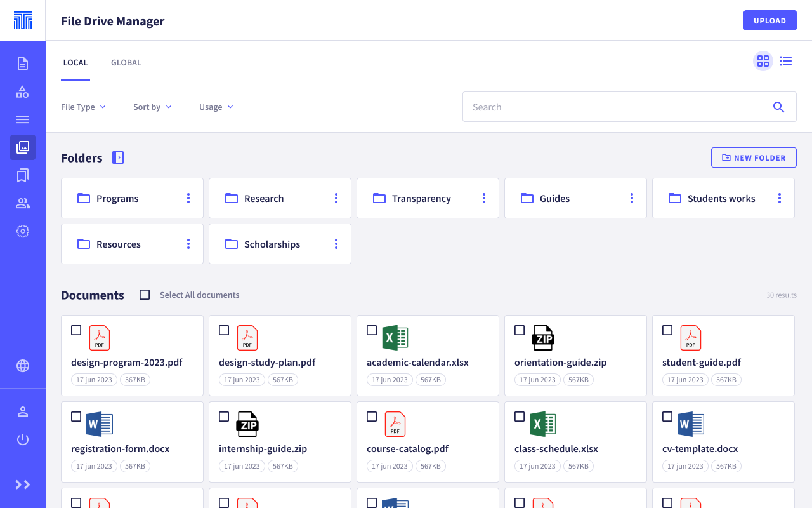Viewport: 812px width, 508px height.
Task: Expand the Sort by dropdown
Action: 152,107
